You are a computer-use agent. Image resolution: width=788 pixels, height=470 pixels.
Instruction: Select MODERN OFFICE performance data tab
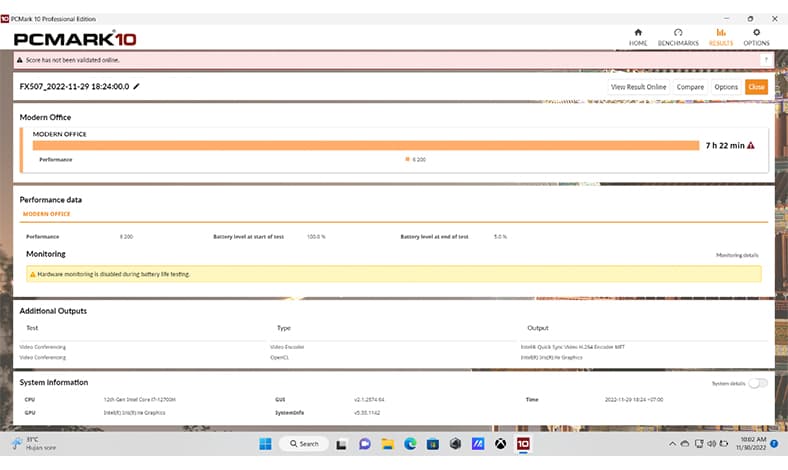(x=47, y=214)
